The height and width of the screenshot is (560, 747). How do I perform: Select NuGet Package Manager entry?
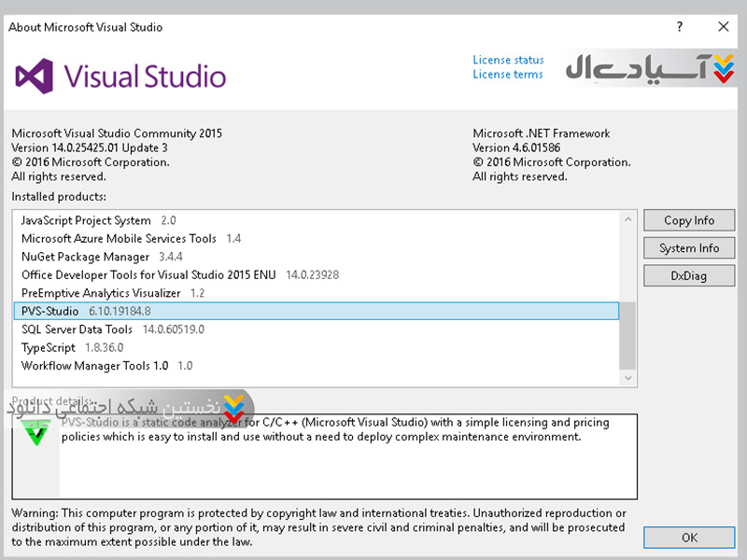86,257
